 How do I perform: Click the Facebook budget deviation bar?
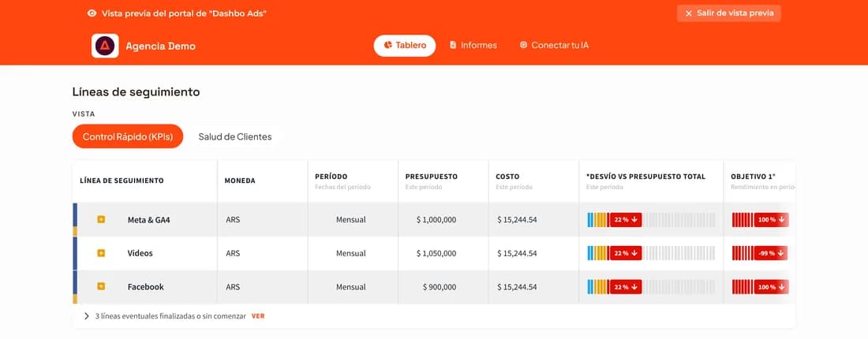pos(651,287)
